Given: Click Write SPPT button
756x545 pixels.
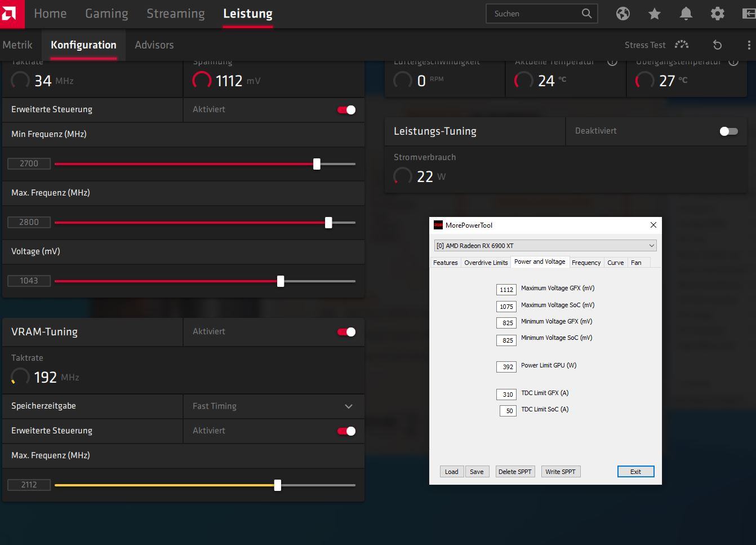Looking at the screenshot, I should click(x=561, y=472).
